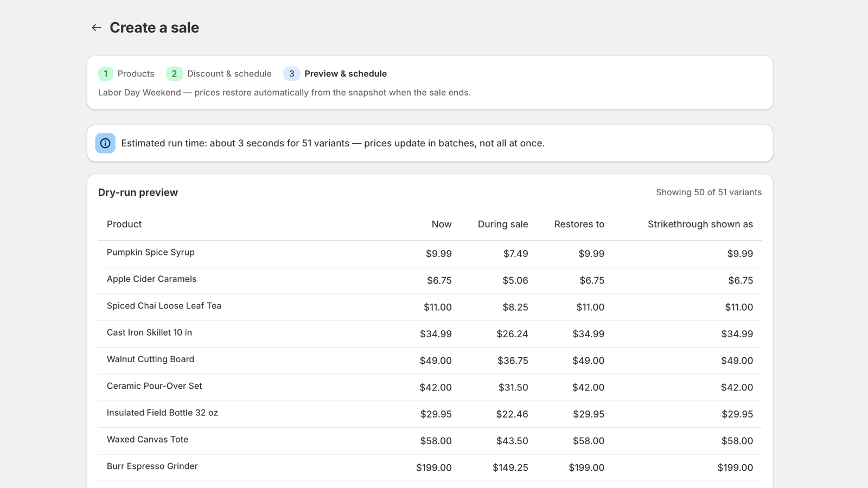Click the Restores to value for Ceramic Pour-Over Set

click(588, 388)
